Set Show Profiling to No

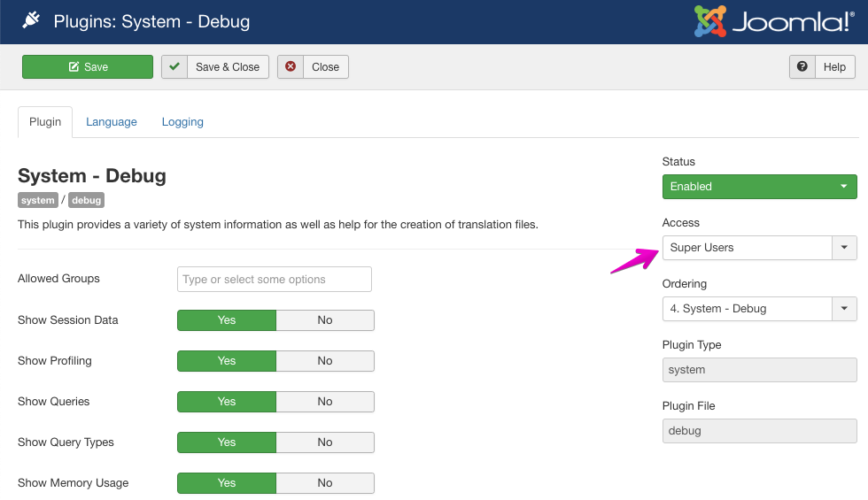tap(325, 361)
